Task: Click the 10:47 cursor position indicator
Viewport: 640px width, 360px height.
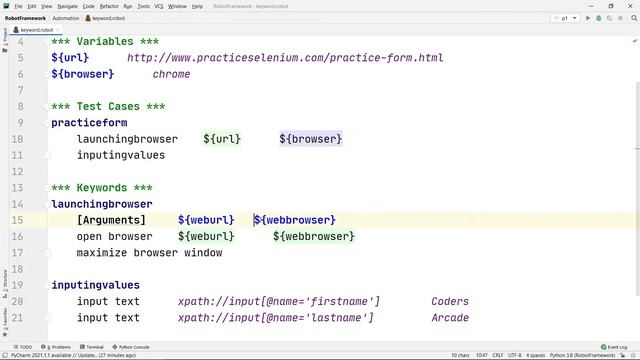Action: (x=482, y=356)
